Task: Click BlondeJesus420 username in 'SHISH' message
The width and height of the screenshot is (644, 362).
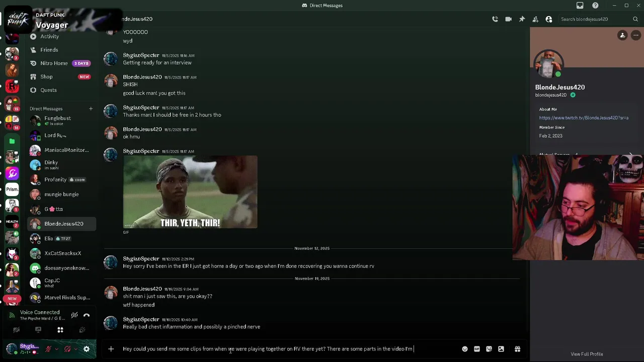Action: click(142, 77)
